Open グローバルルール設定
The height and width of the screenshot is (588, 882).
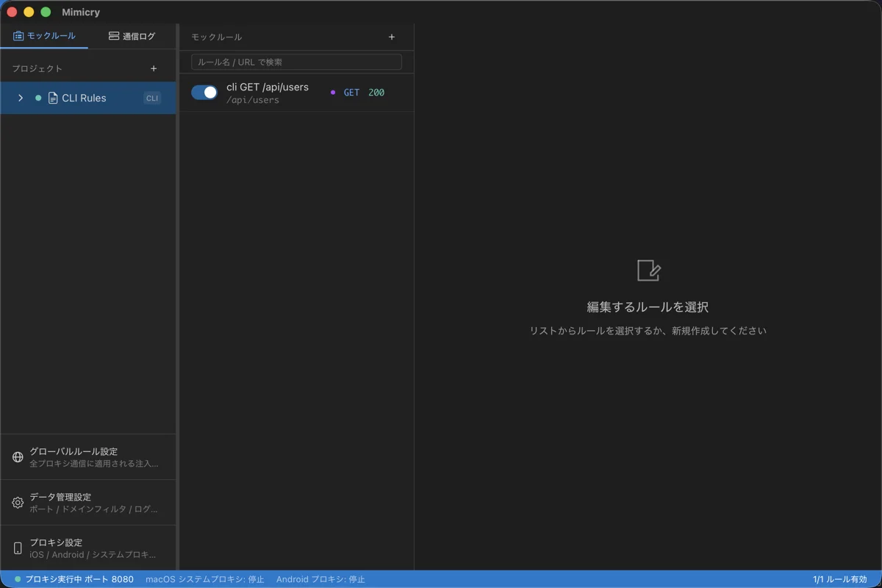coord(88,457)
